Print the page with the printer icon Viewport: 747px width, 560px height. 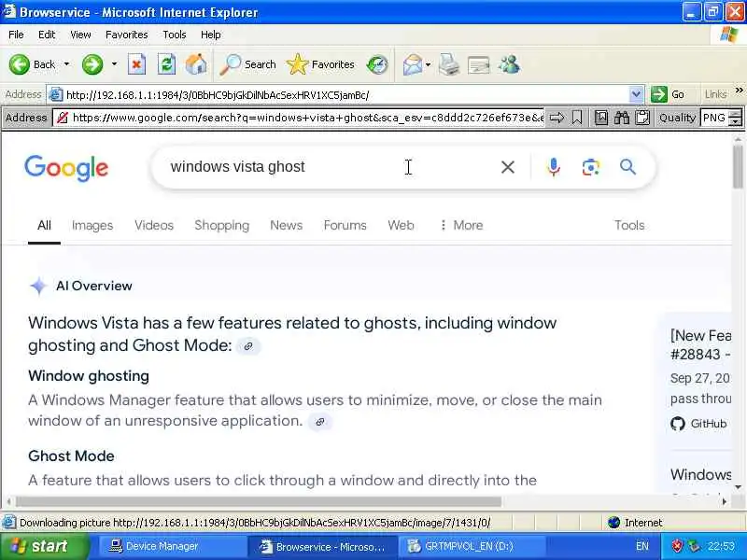[449, 64]
